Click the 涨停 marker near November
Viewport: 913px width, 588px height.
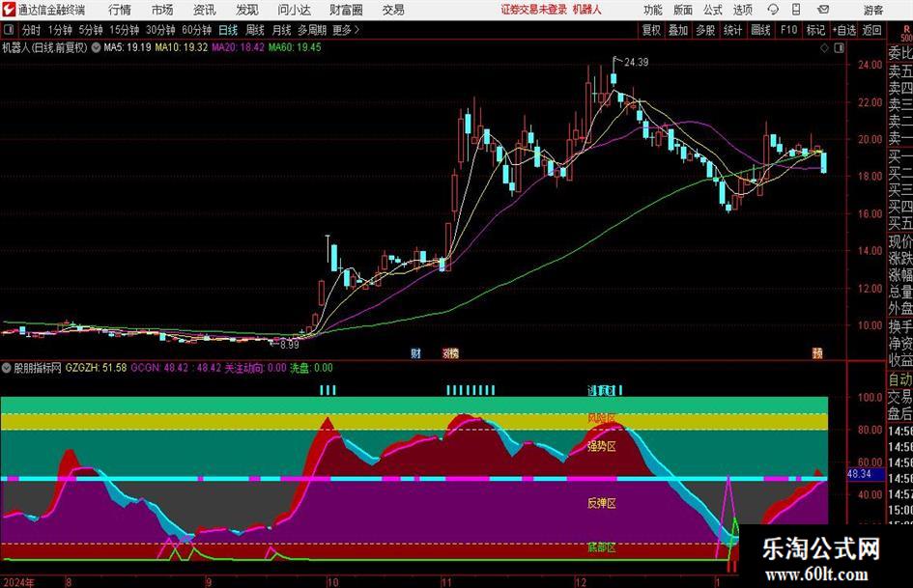click(450, 352)
